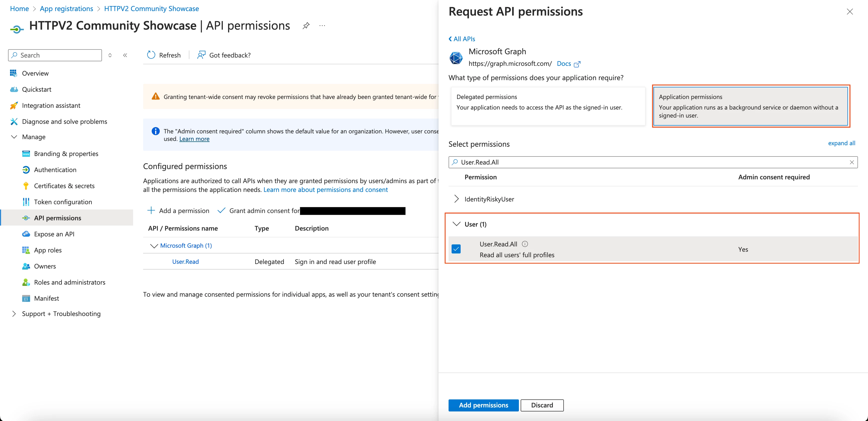Open the API permissions menu item
The width and height of the screenshot is (868, 421).
tap(67, 218)
